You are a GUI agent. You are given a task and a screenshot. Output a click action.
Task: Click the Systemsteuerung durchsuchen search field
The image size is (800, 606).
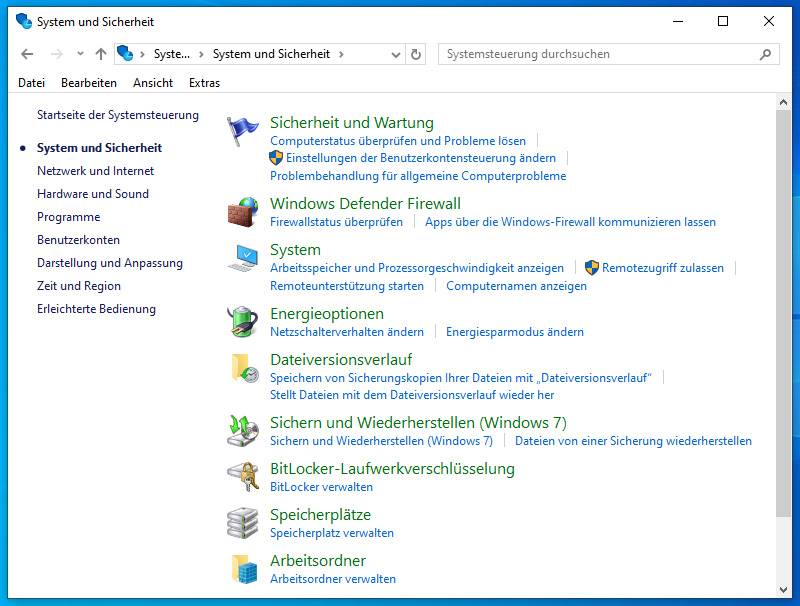point(598,54)
